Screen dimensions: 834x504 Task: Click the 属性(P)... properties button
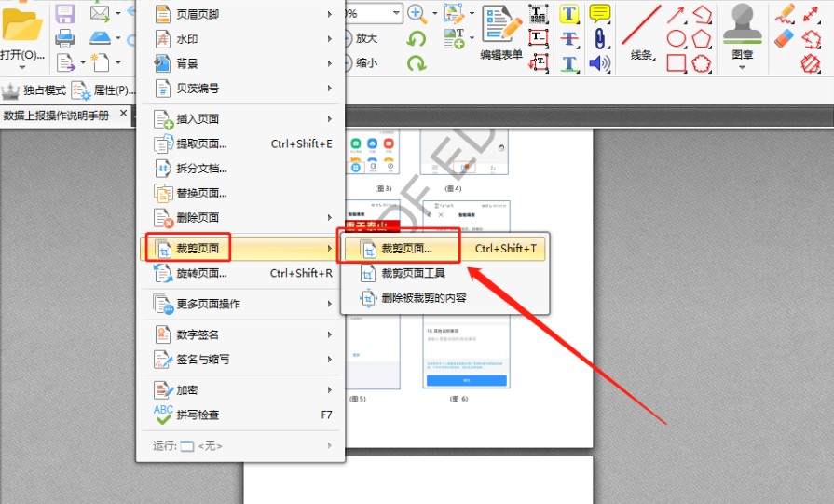[x=103, y=90]
